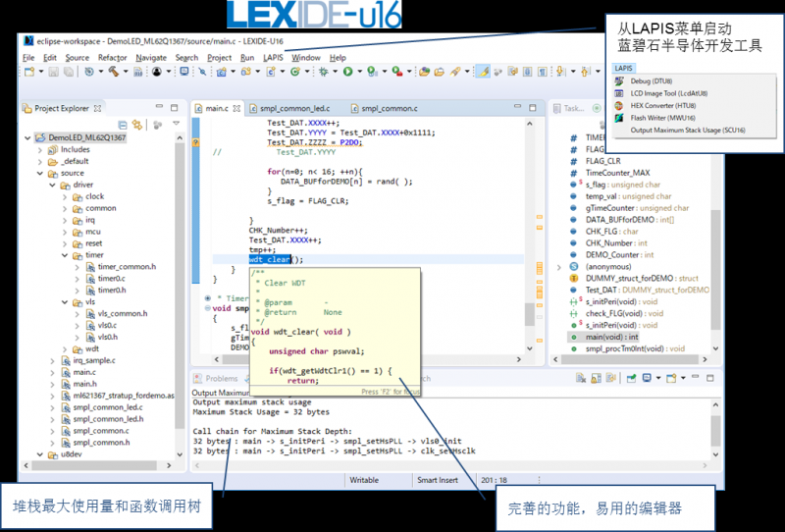Click the Save icon in the toolbar
Screen dimensions: 785x532
tap(54, 72)
